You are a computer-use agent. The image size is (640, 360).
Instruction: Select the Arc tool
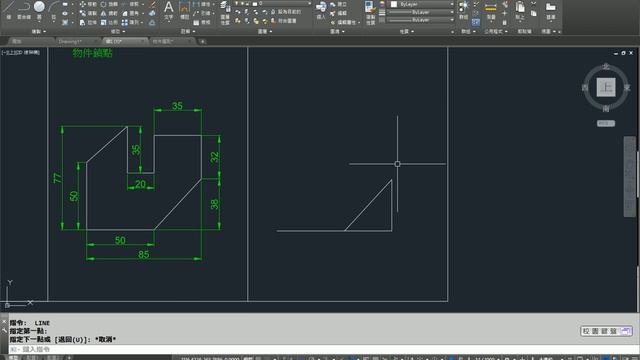coord(53,9)
